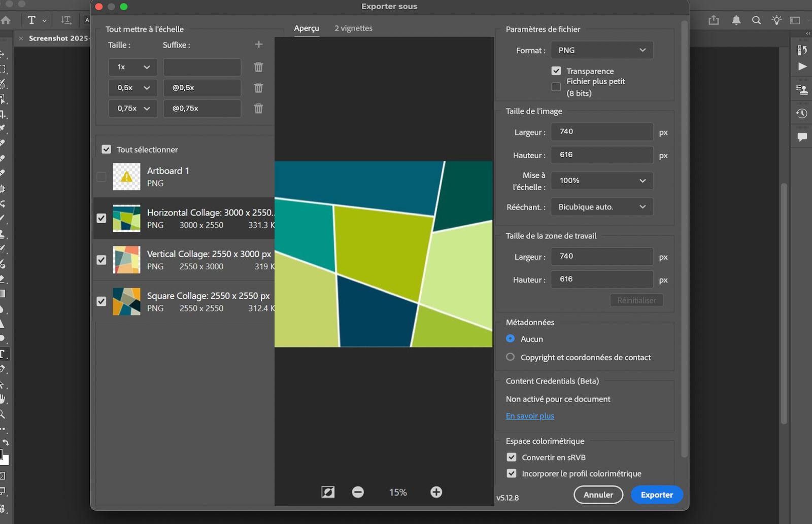Zoom out preview with minus icon
Viewport: 812px width, 524px height.
coord(358,492)
